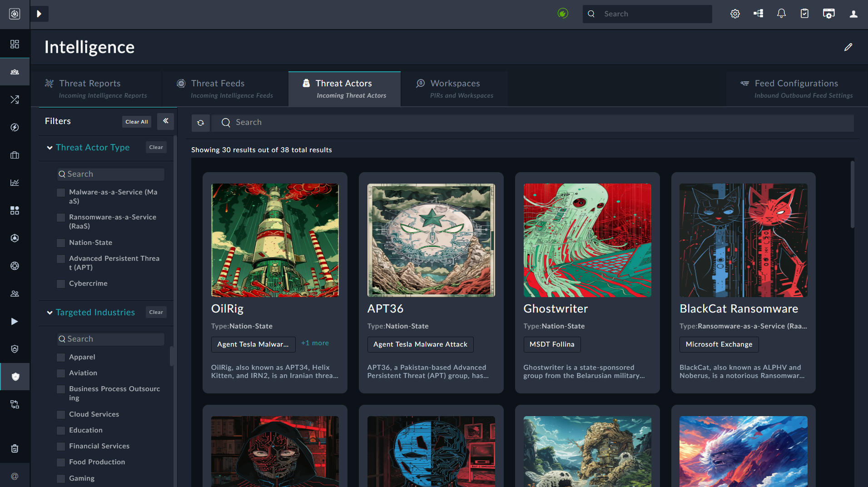
Task: Enable the Financial Services checkbox
Action: (x=61, y=447)
